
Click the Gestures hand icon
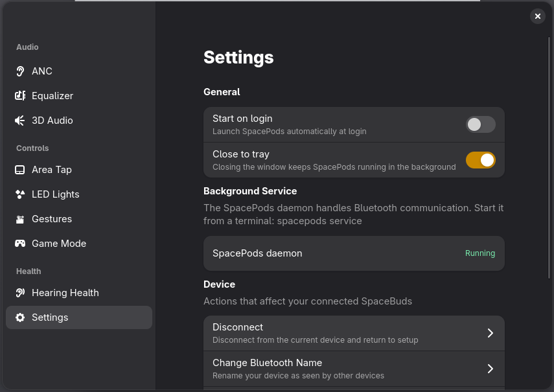20,219
